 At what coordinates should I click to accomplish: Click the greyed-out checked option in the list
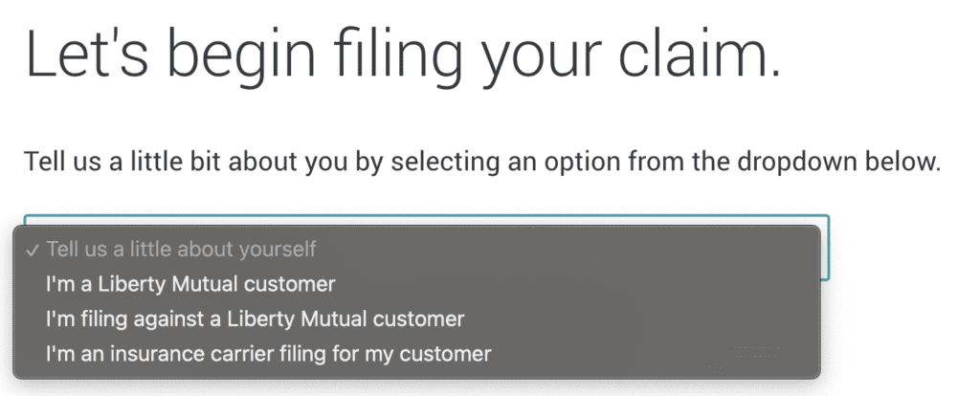coord(181,249)
